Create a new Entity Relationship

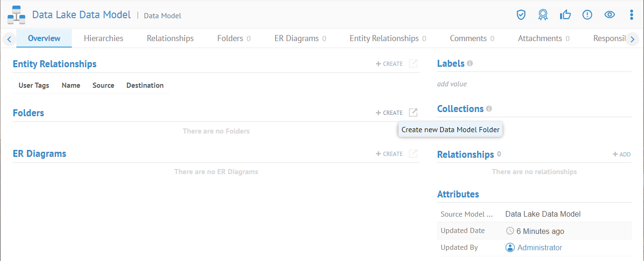pos(389,64)
